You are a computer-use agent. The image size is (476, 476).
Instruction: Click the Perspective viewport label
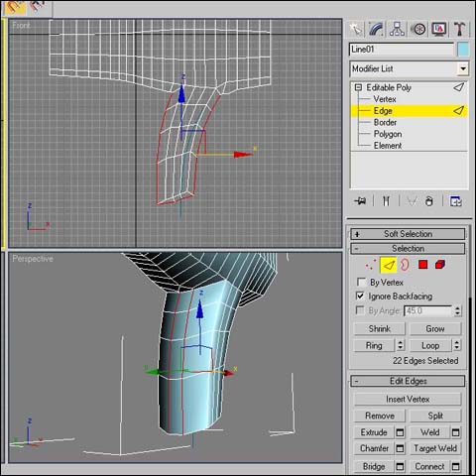click(x=33, y=259)
